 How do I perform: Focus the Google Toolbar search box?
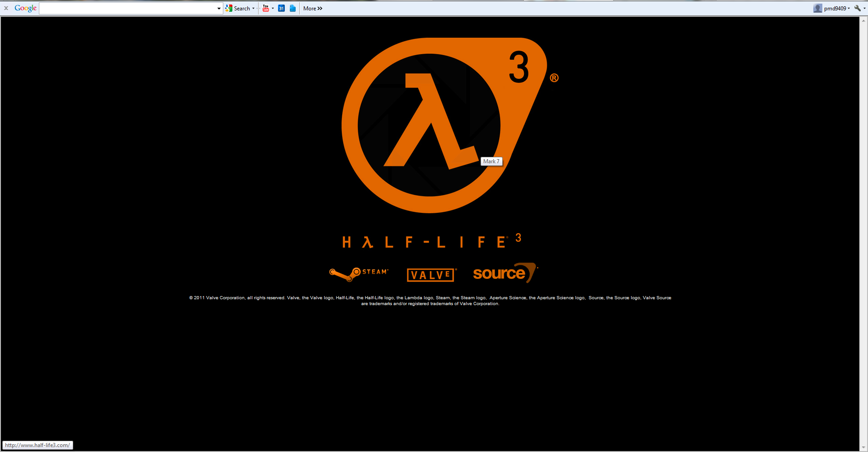tap(127, 9)
